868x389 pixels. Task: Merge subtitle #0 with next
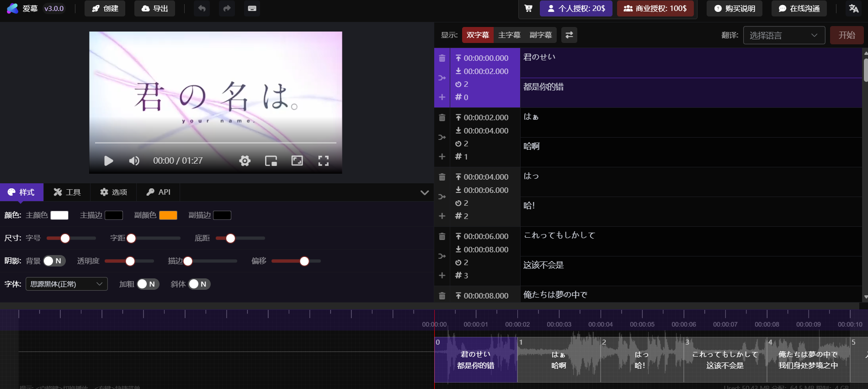[442, 78]
